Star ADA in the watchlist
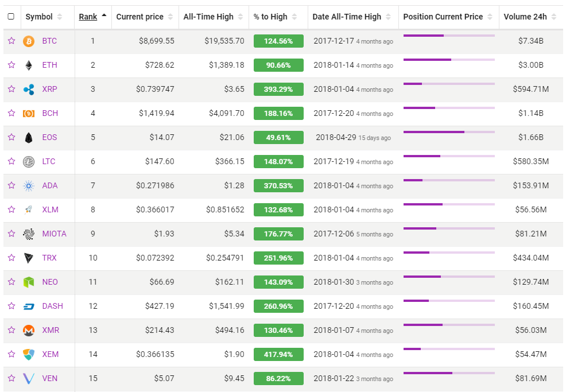Image resolution: width=566 pixels, height=392 pixels. (11, 185)
